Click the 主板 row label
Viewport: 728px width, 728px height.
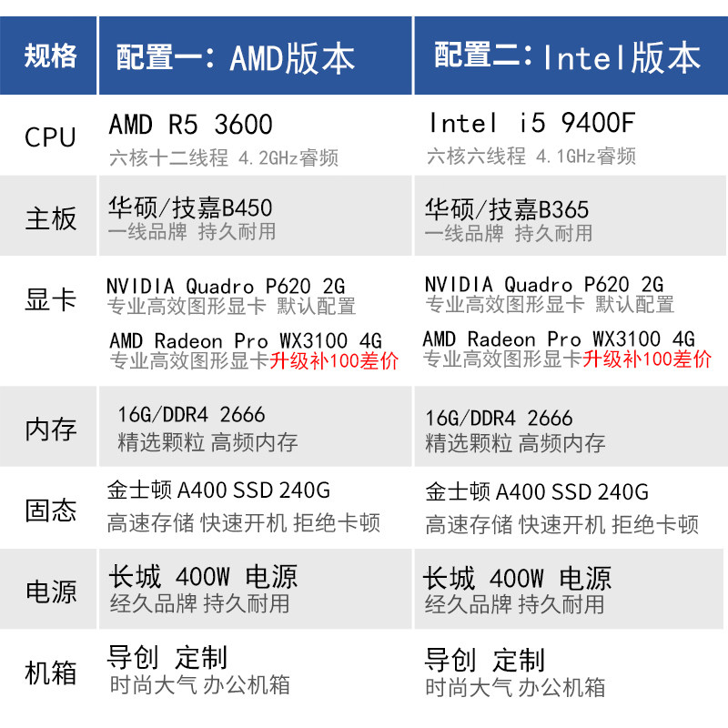tap(51, 218)
